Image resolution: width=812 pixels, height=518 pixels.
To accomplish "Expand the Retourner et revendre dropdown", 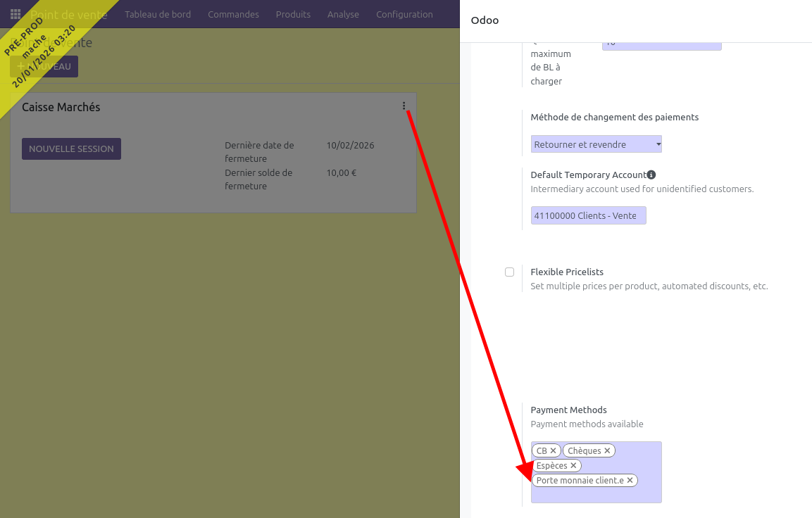I will (596, 144).
